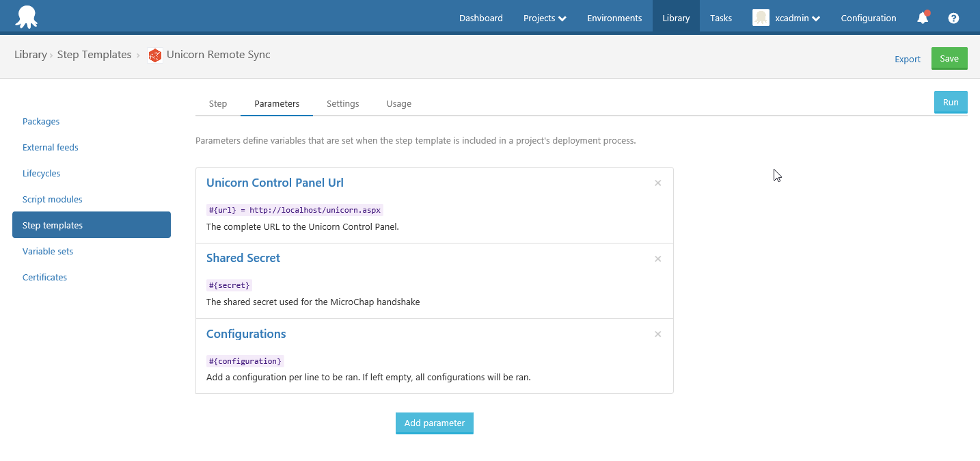The height and width of the screenshot is (461, 980).
Task: Click the MicroChap handshake description text
Action: pyautogui.click(x=313, y=302)
